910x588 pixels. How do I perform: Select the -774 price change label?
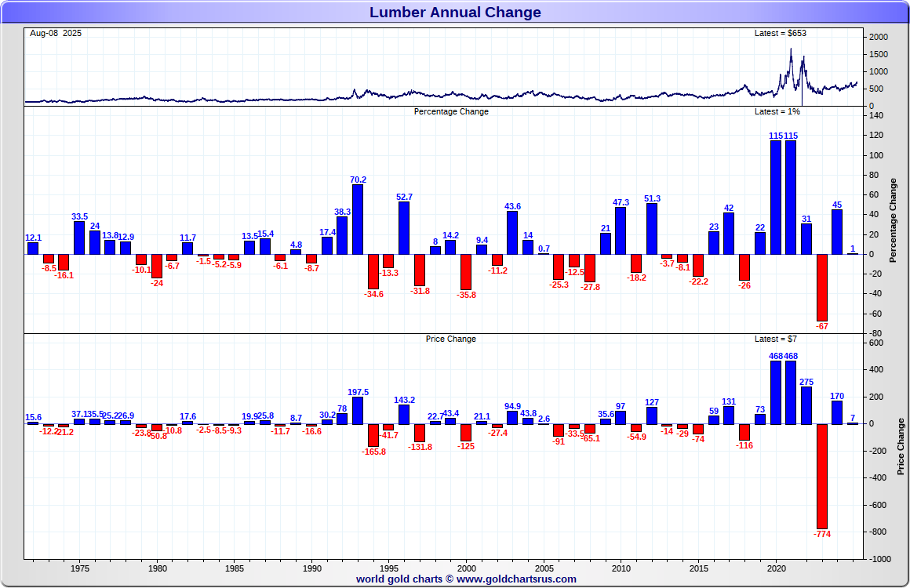point(822,534)
